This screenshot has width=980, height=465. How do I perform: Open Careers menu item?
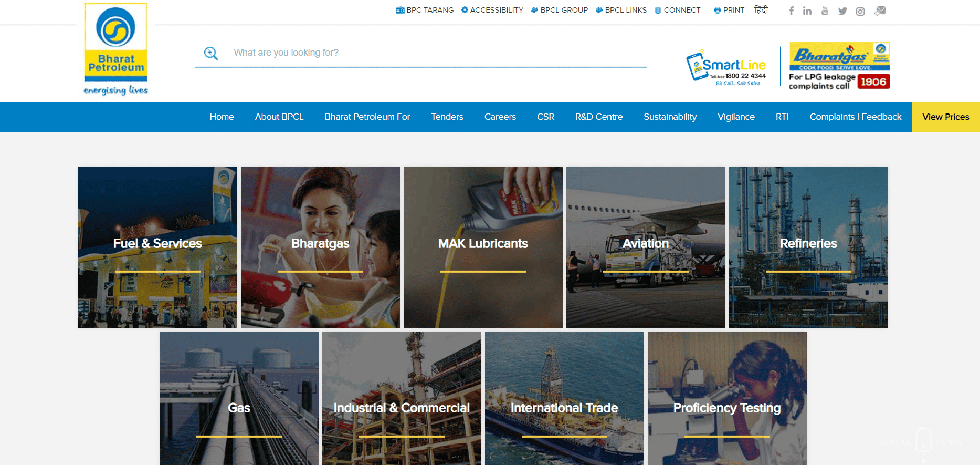(x=500, y=117)
